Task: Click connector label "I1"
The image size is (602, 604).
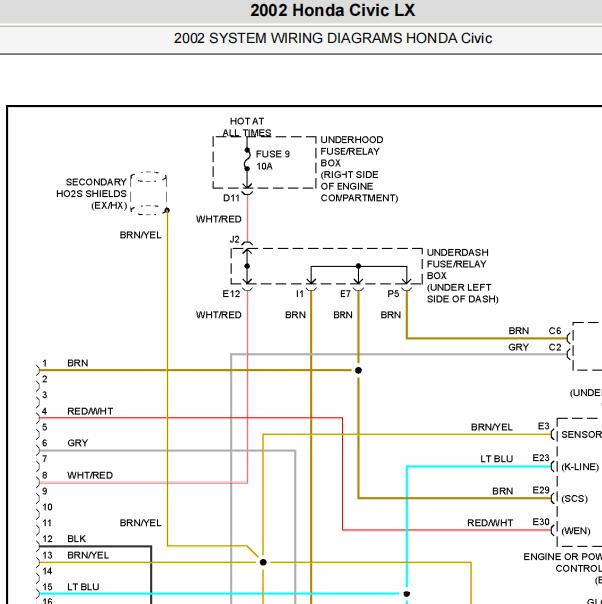Action: click(300, 294)
